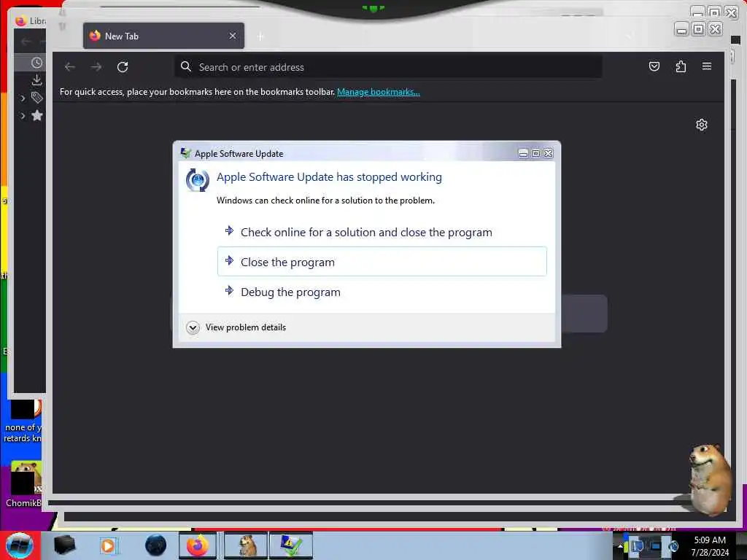Switch to Apple Software Update taskbar button
This screenshot has height=560, width=747.
tap(290, 545)
